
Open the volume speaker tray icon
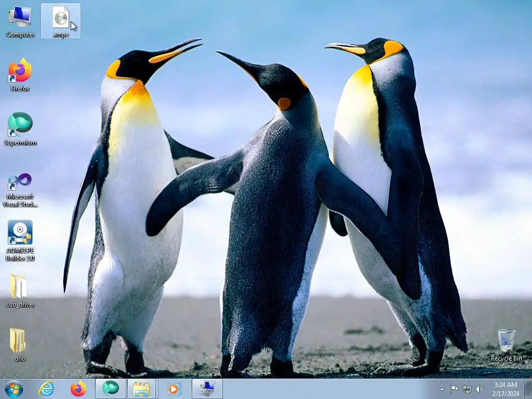coord(480,389)
